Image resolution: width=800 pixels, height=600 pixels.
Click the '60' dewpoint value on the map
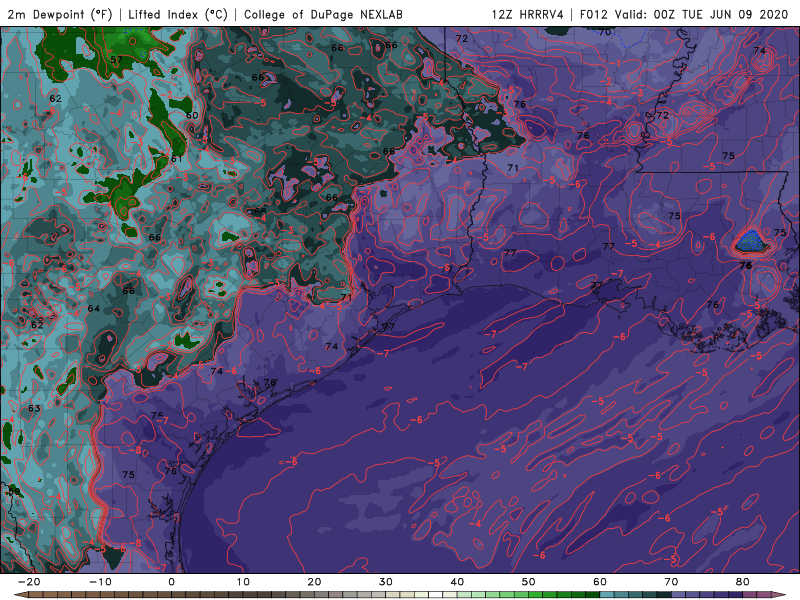(192, 115)
